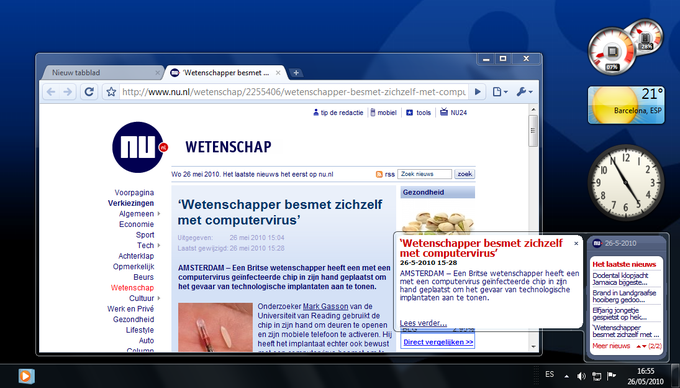
Task: Click the gadget previous-page red arrow
Action: coord(638,346)
